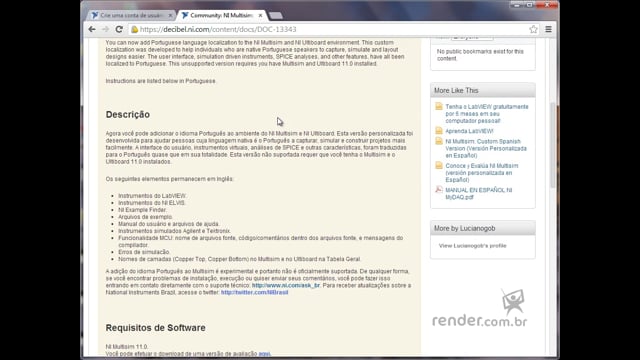Click 'Instrumentos do LabVIEW.' list item
The height and width of the screenshot is (360, 640).
click(x=152, y=196)
